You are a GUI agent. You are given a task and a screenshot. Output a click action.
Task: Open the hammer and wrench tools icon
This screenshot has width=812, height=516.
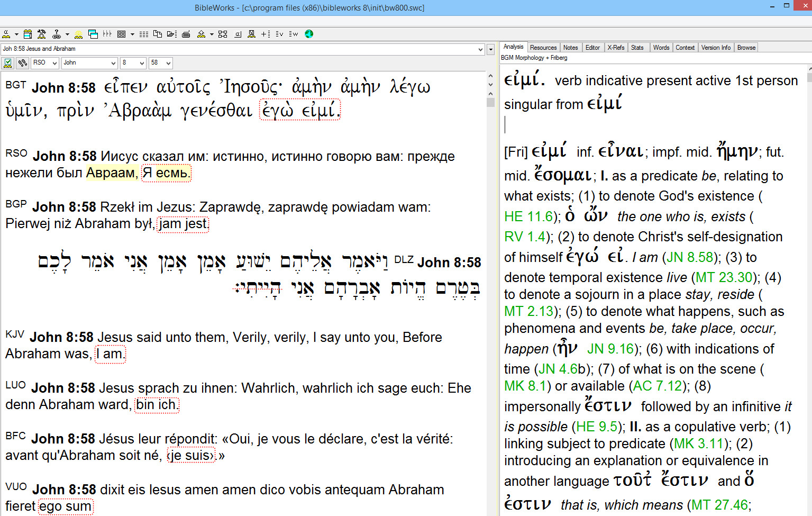(x=42, y=34)
